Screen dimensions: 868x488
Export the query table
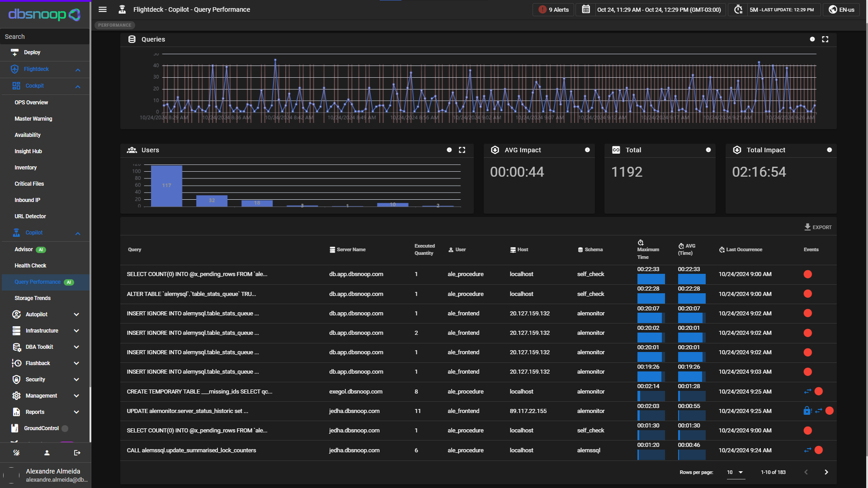(x=818, y=227)
